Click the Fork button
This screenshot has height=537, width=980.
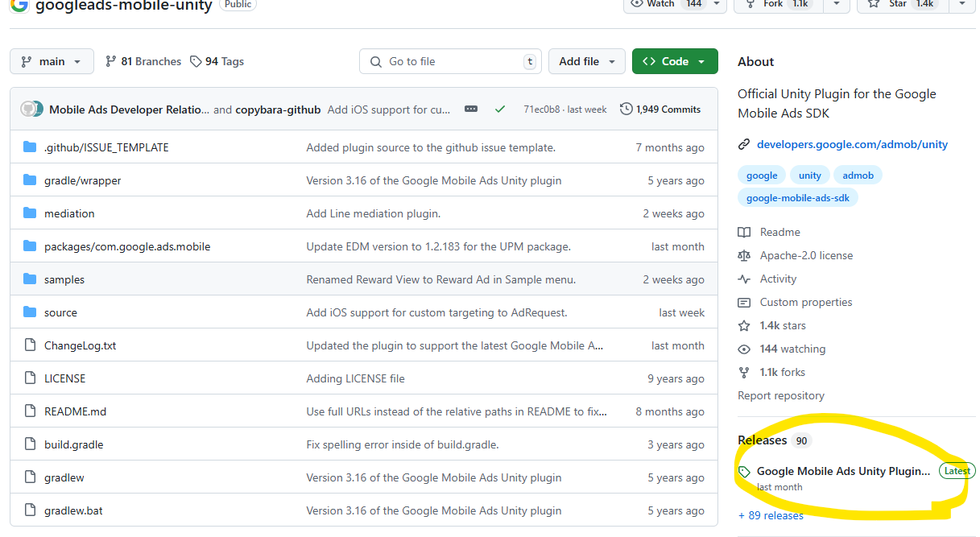tap(779, 4)
